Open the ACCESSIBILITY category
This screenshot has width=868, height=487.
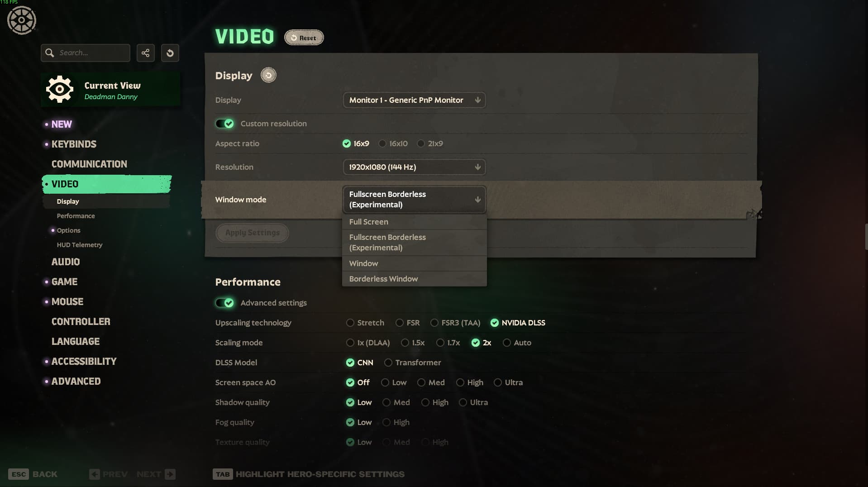click(x=84, y=361)
